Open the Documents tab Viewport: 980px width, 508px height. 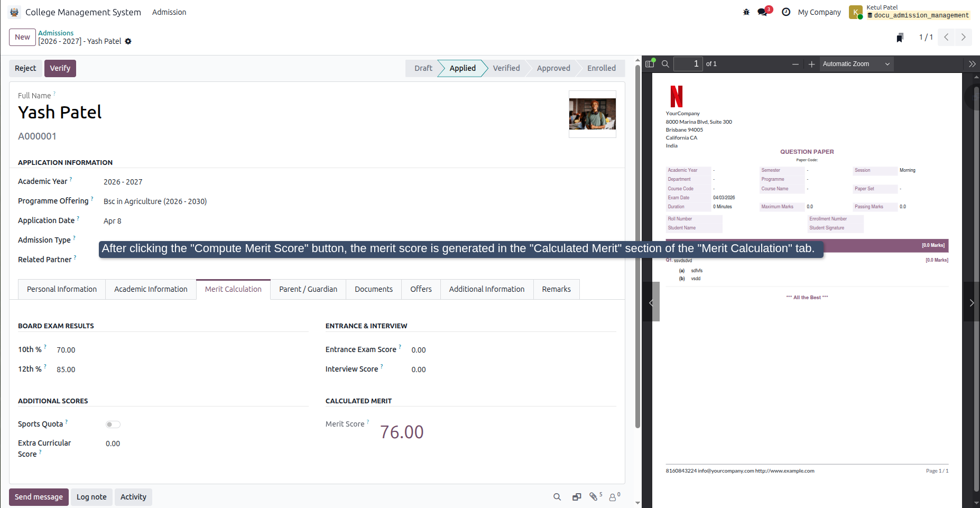point(374,289)
